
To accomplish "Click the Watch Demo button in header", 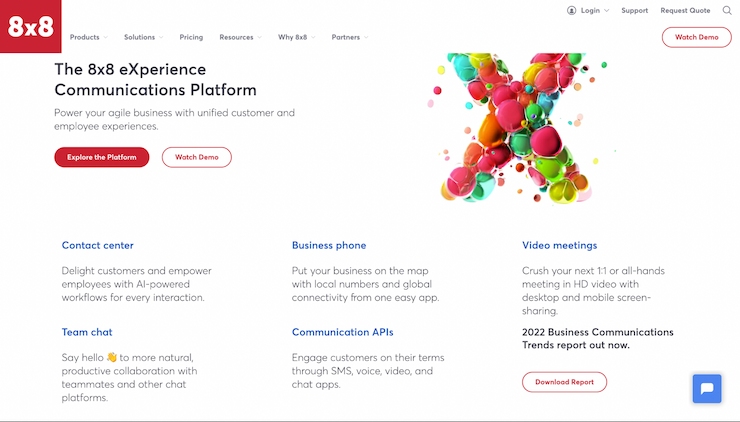I will point(697,37).
